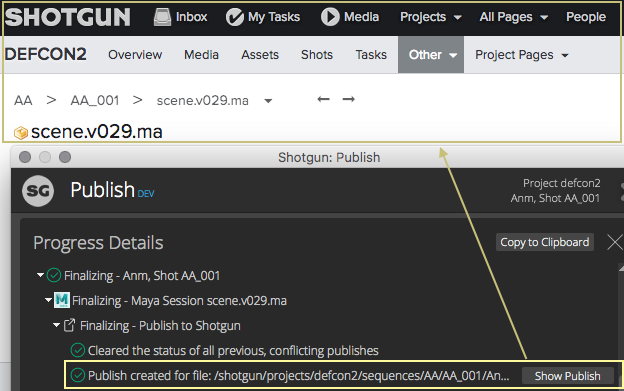The height and width of the screenshot is (391, 624).
Task: Collapse the Finalizing - Anm, Shot AA_001 node
Action: 40,275
